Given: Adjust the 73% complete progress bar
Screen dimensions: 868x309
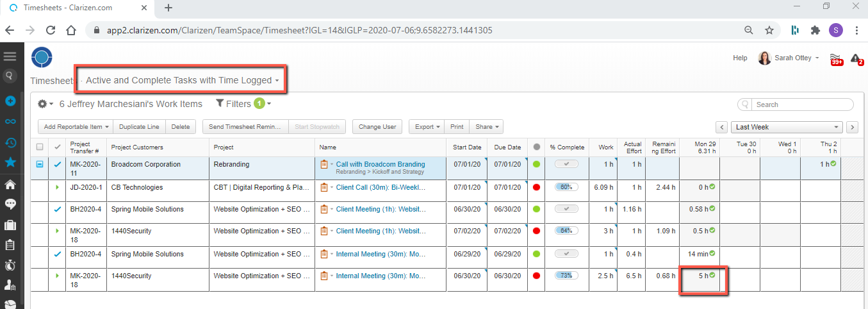Looking at the screenshot, I should [566, 276].
